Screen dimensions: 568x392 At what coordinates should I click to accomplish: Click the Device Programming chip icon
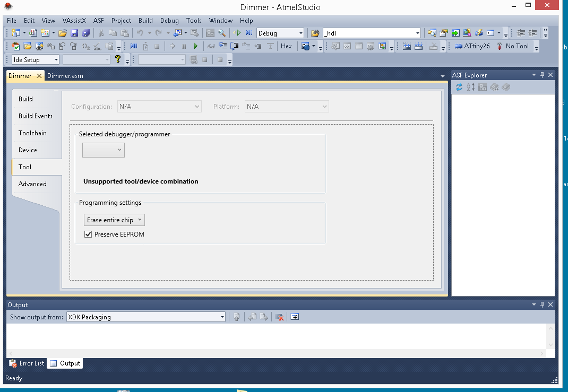[478, 33]
